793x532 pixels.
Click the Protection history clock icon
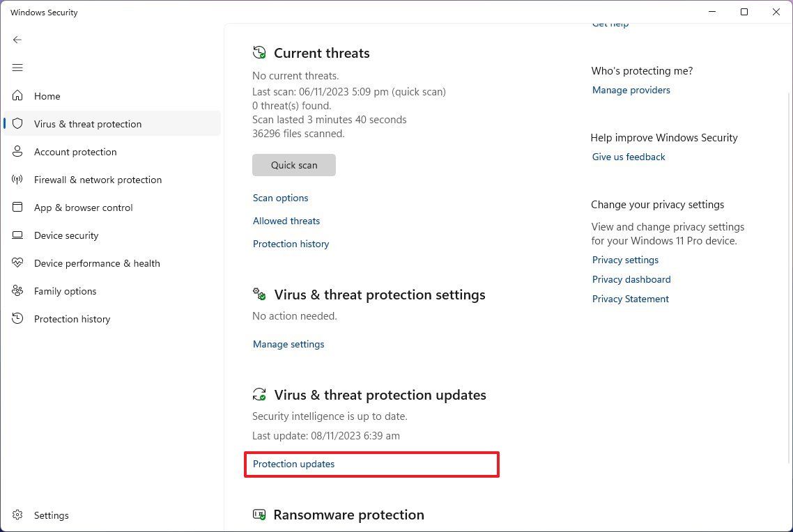point(17,319)
